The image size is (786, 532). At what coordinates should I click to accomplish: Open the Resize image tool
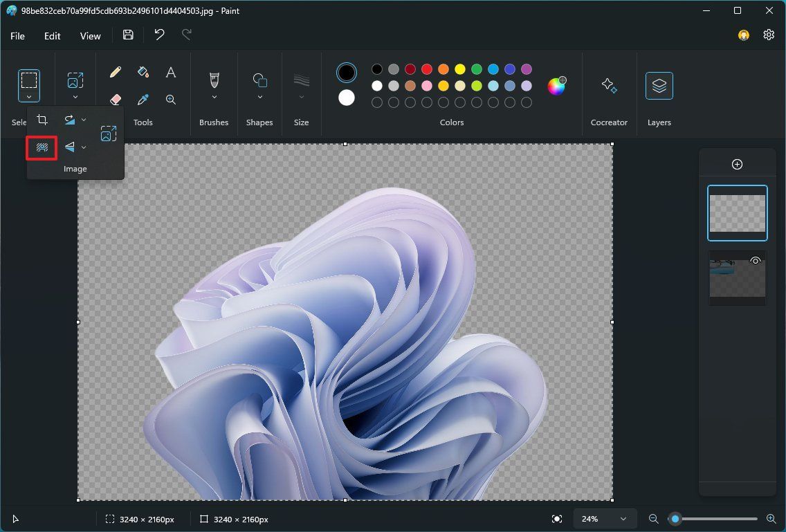(x=109, y=133)
